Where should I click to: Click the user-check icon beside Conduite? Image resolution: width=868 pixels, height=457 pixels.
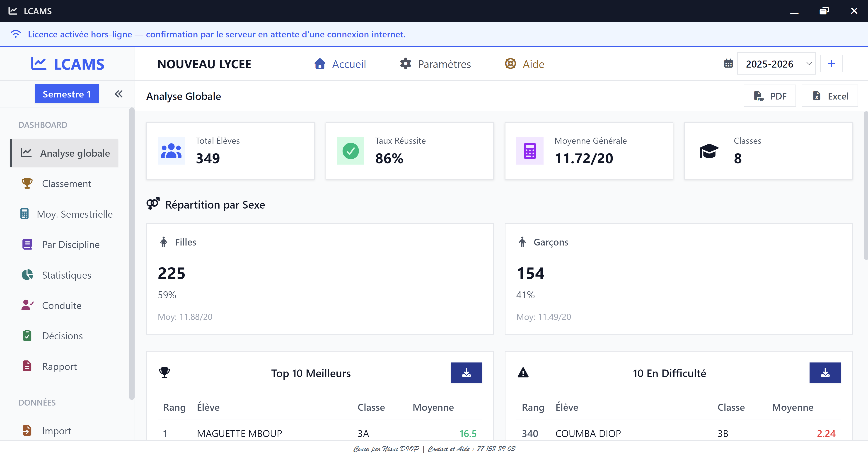tap(27, 305)
